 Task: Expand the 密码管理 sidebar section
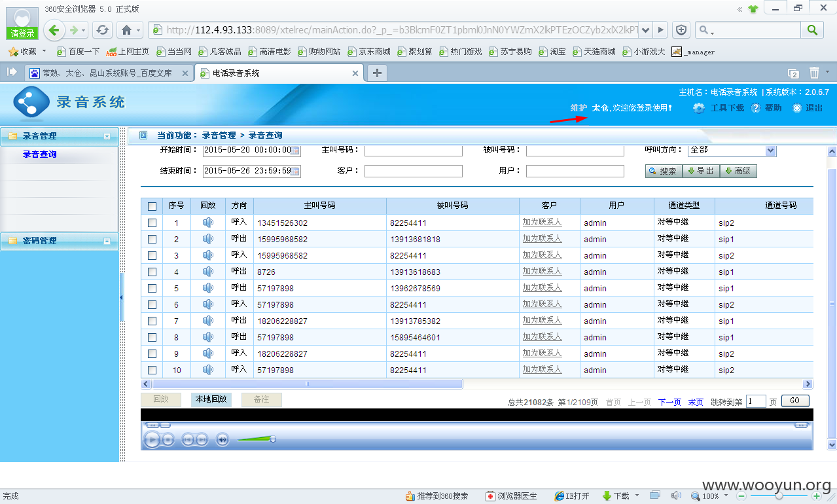[x=107, y=241]
